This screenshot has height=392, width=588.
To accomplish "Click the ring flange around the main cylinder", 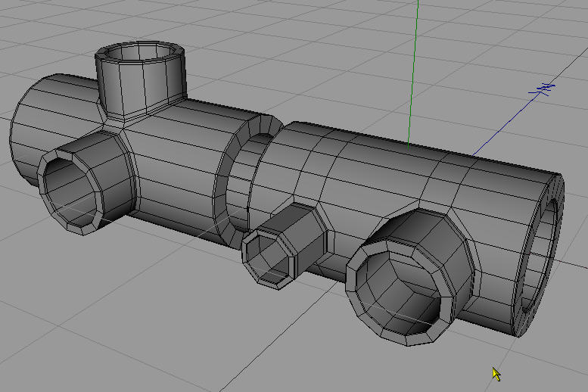I will pos(247,180).
